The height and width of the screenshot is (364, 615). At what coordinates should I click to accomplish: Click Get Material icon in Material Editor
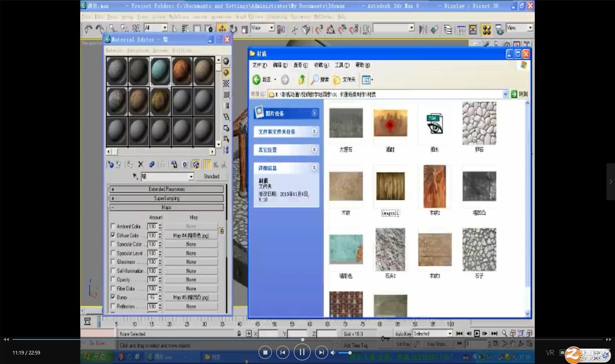pos(110,165)
